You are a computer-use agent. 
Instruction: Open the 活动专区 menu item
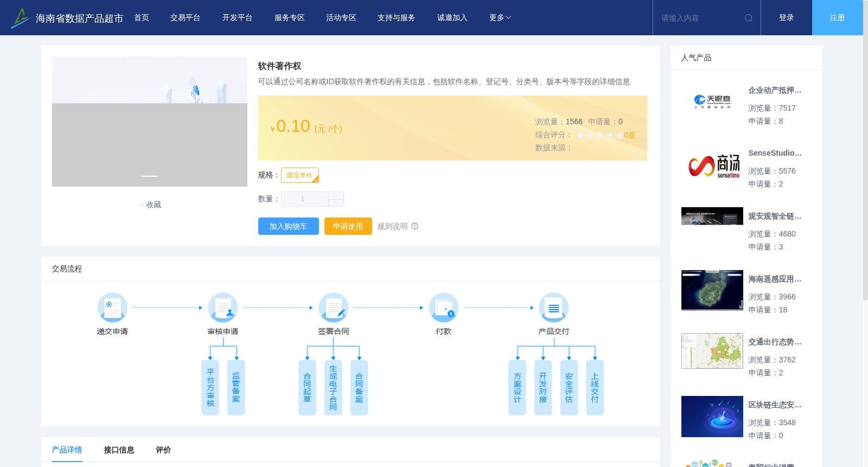[x=341, y=18]
